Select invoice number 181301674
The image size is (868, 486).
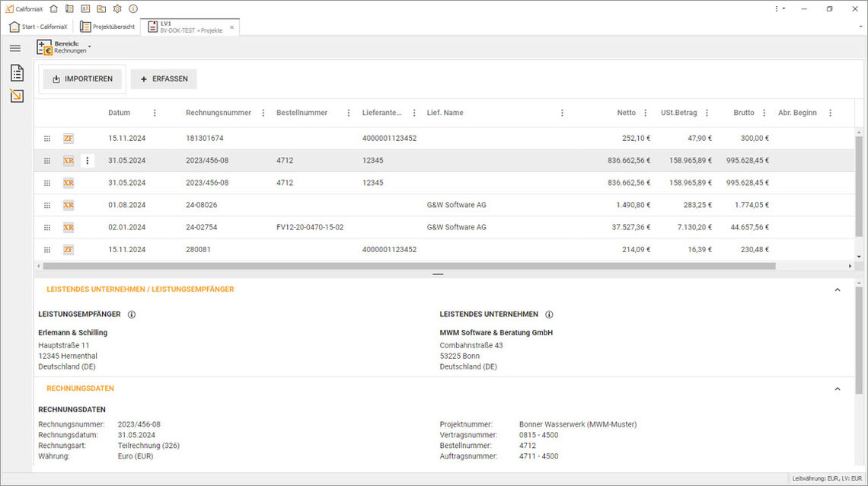tap(204, 139)
